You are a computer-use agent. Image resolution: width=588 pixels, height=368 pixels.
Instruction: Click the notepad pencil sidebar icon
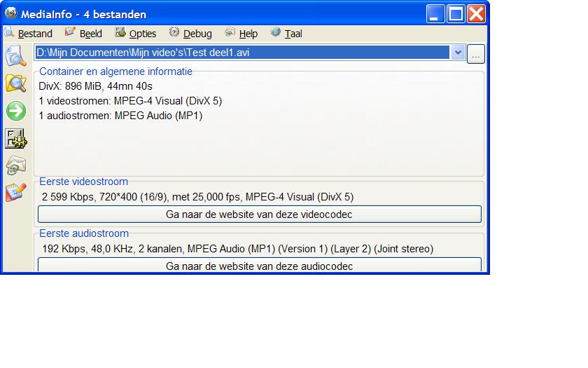click(x=15, y=192)
